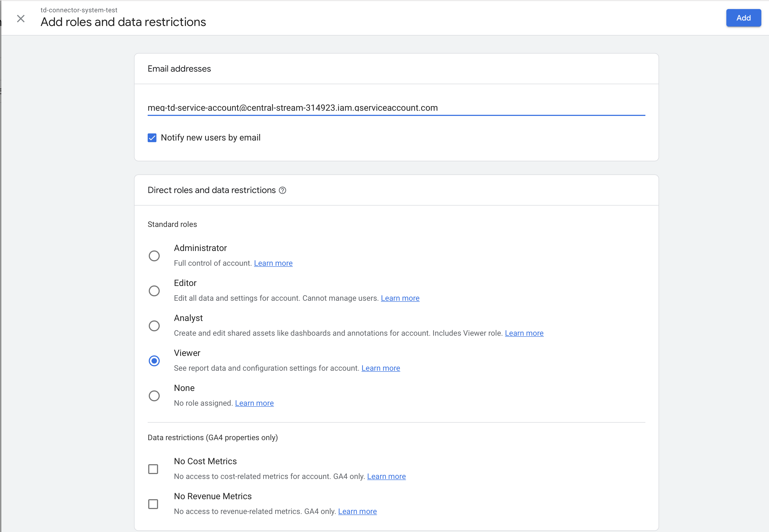
Task: Open Learn more link for Viewer role
Action: coord(380,368)
